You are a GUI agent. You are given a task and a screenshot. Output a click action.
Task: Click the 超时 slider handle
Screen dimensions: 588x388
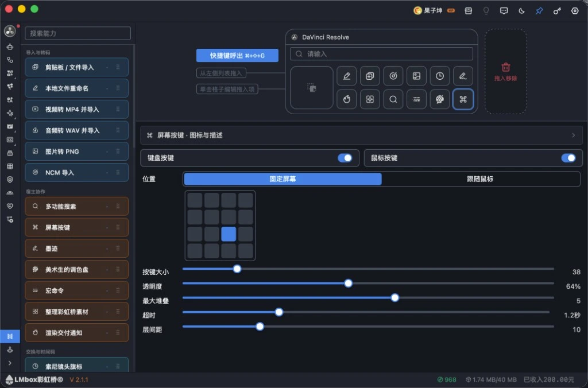pos(278,312)
